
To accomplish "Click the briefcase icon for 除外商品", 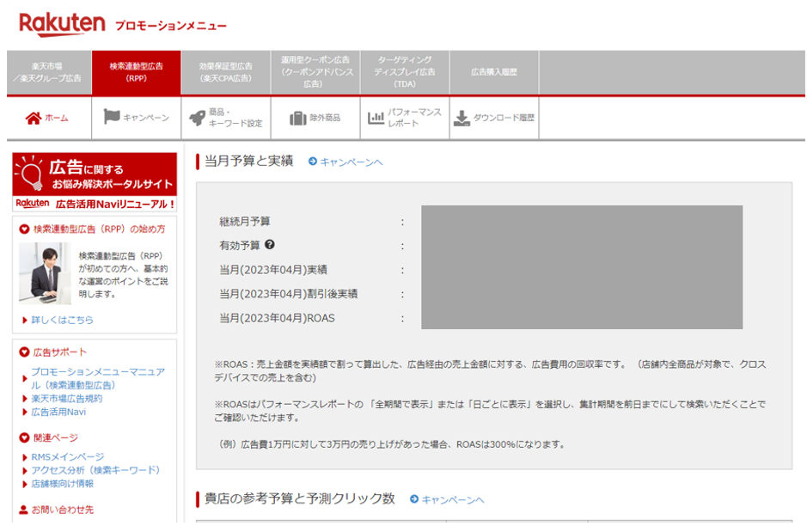I will (298, 119).
